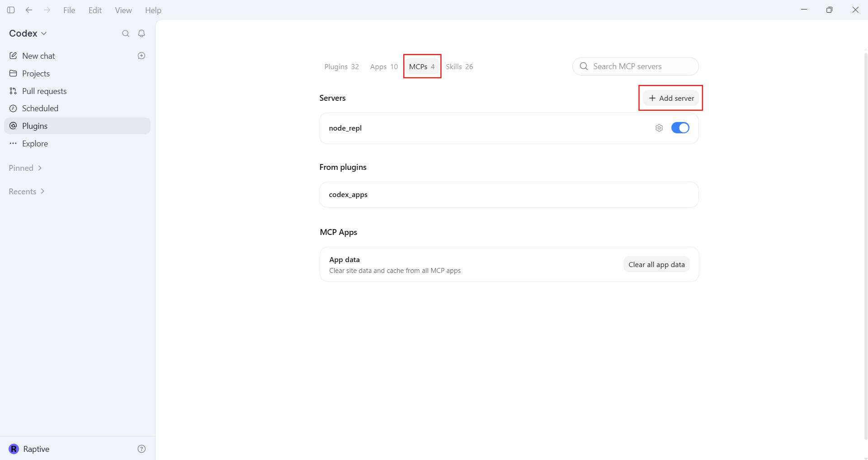Viewport: 868px width, 460px height.
Task: Open the File menu
Action: 69,10
